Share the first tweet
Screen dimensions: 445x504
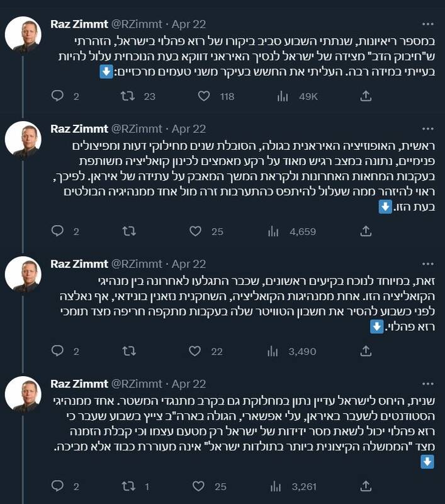(366, 96)
